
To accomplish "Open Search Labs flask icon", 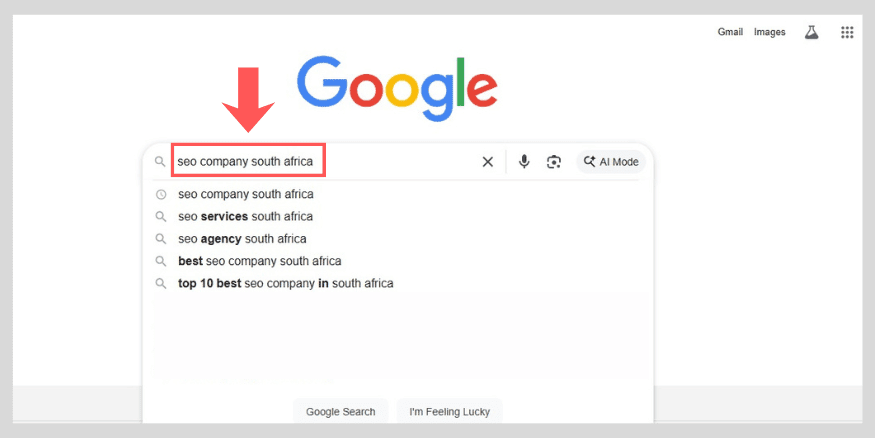I will pos(811,32).
